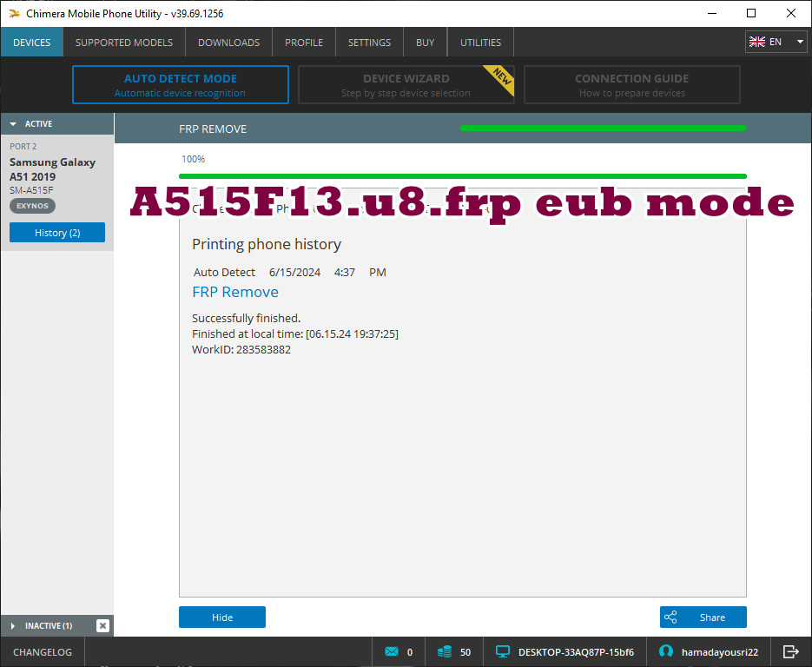Viewport: 812px width, 667px height.
Task: Click the Chimera app logo icon
Action: [x=15, y=14]
